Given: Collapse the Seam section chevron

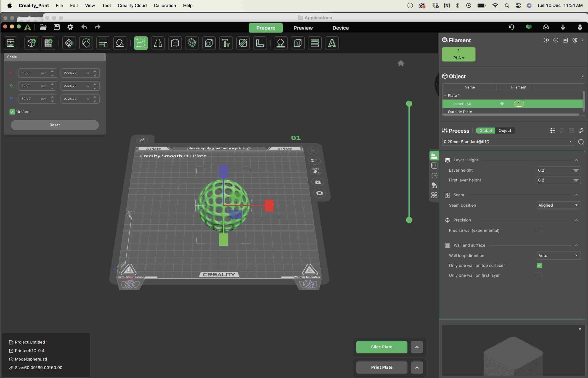Looking at the screenshot, I should [x=576, y=195].
